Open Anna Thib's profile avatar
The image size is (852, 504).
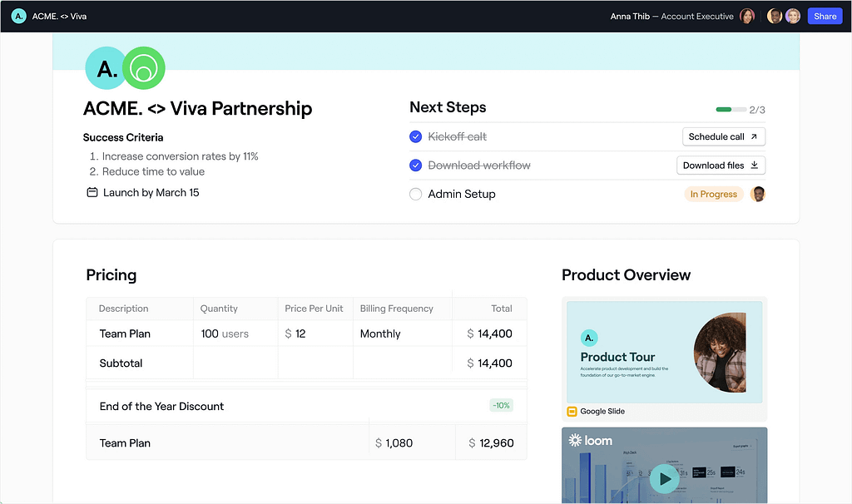[x=747, y=17]
